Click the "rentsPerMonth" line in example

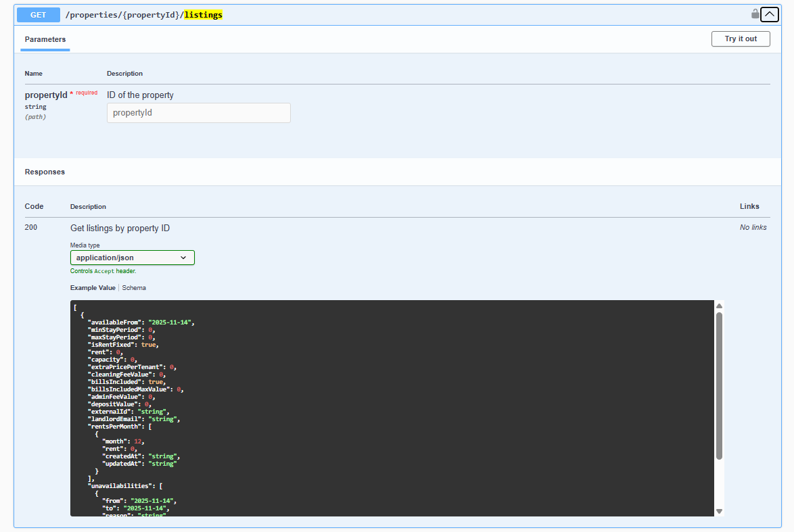click(120, 427)
